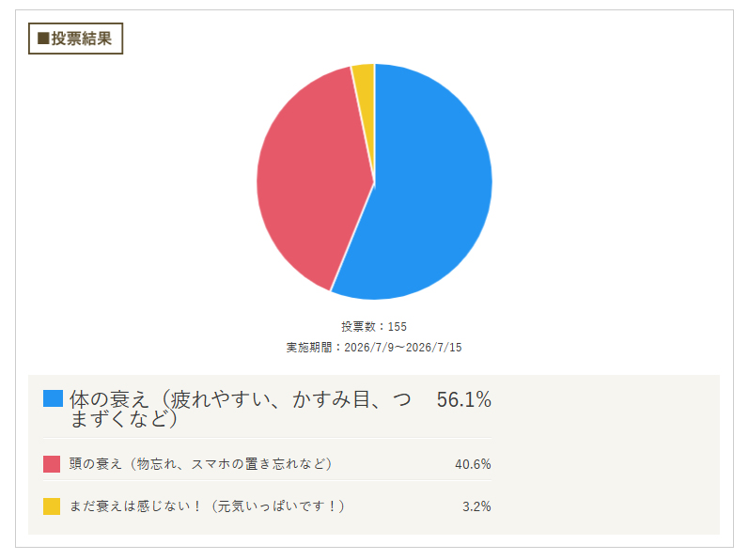Click the center point of the pie chart
The image size is (749, 560).
374,181
